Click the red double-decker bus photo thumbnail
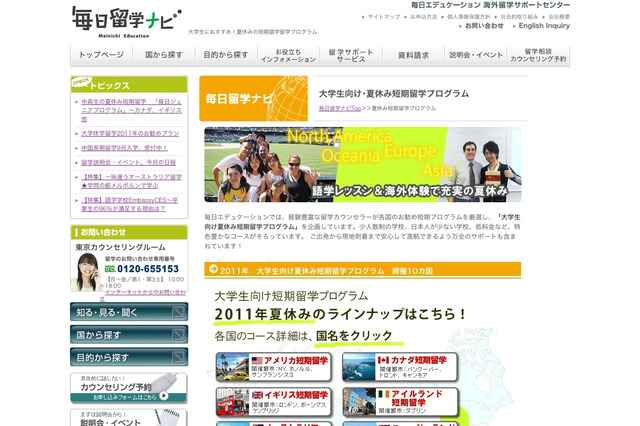The height and width of the screenshot is (426, 640). 233,402
